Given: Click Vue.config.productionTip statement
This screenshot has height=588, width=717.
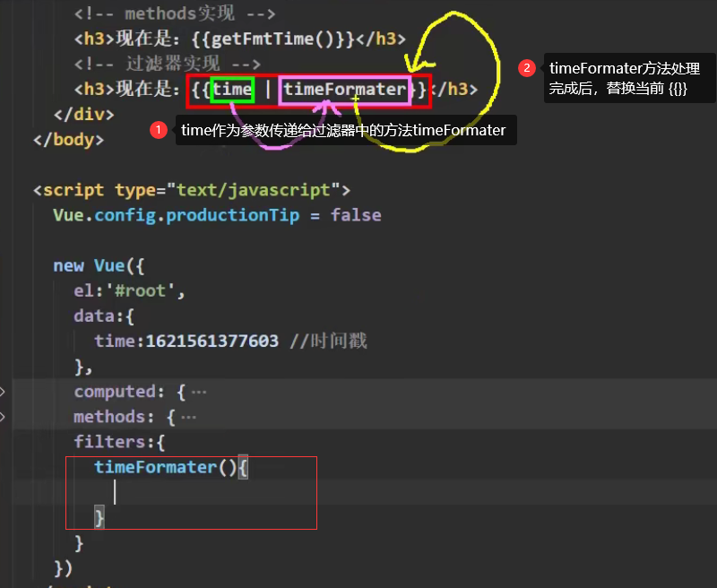Looking at the screenshot, I should (217, 215).
